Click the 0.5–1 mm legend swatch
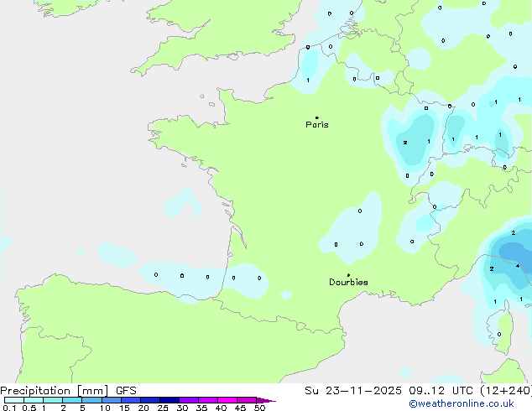 (x=34, y=400)
